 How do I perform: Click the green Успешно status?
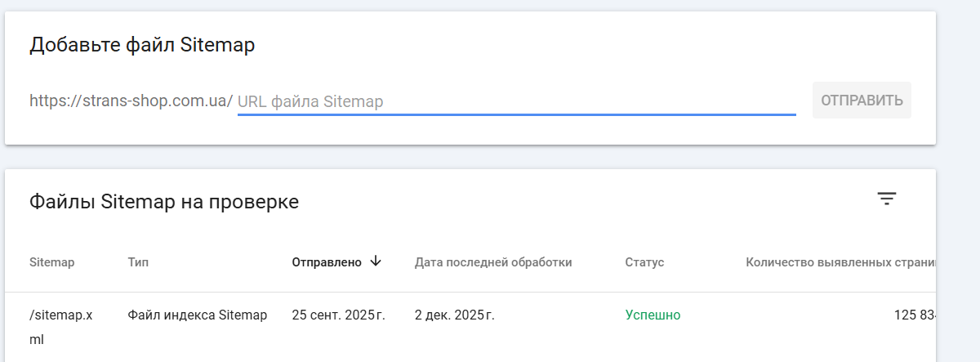click(x=653, y=315)
